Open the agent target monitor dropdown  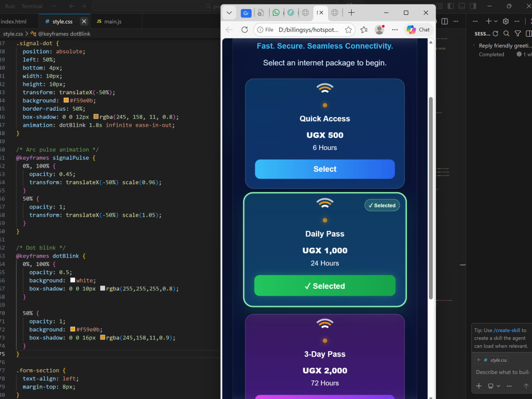(x=494, y=386)
